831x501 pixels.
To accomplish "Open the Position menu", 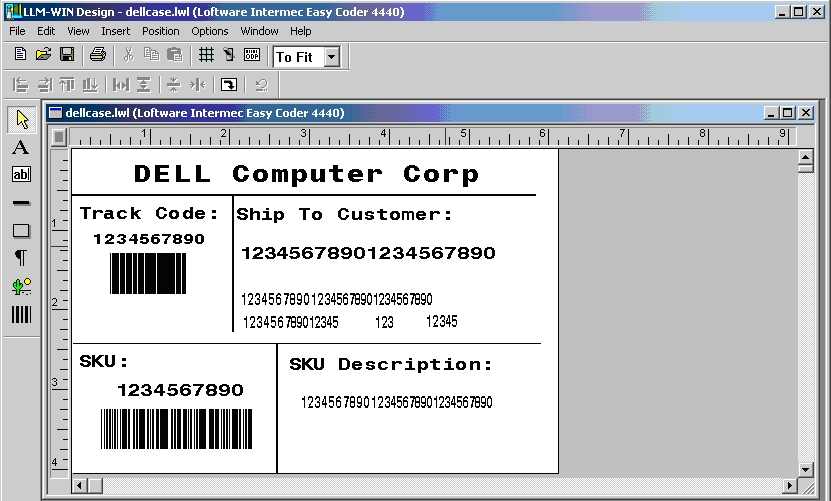I will (161, 31).
